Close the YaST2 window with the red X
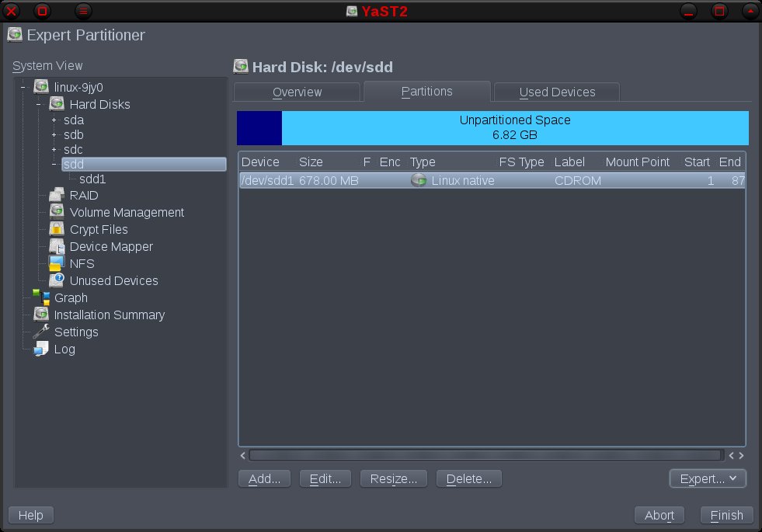 click(11, 11)
